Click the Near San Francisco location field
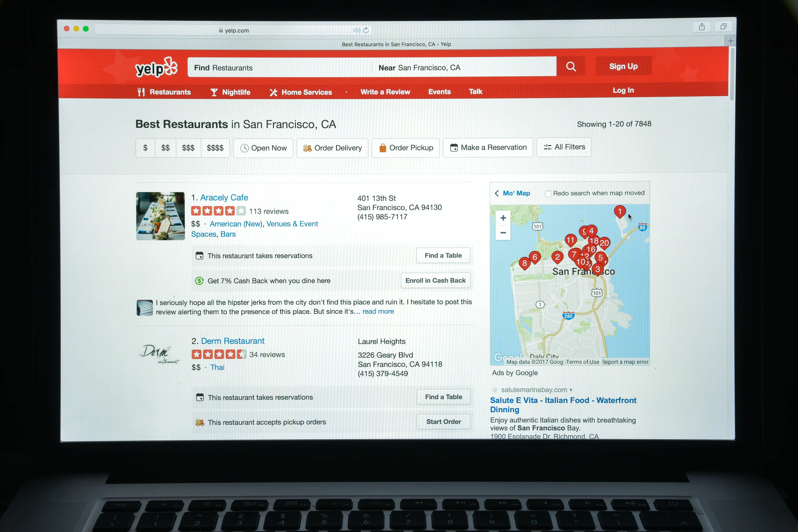Image resolution: width=798 pixels, height=532 pixels. pyautogui.click(x=464, y=67)
